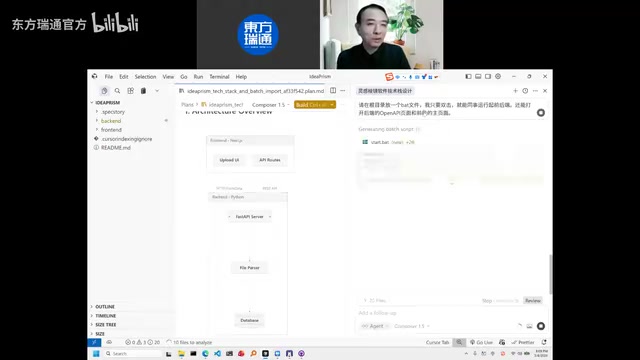This screenshot has height=360, width=640.
Task: Focus the Windows taskbar search box
Action: tap(133, 353)
